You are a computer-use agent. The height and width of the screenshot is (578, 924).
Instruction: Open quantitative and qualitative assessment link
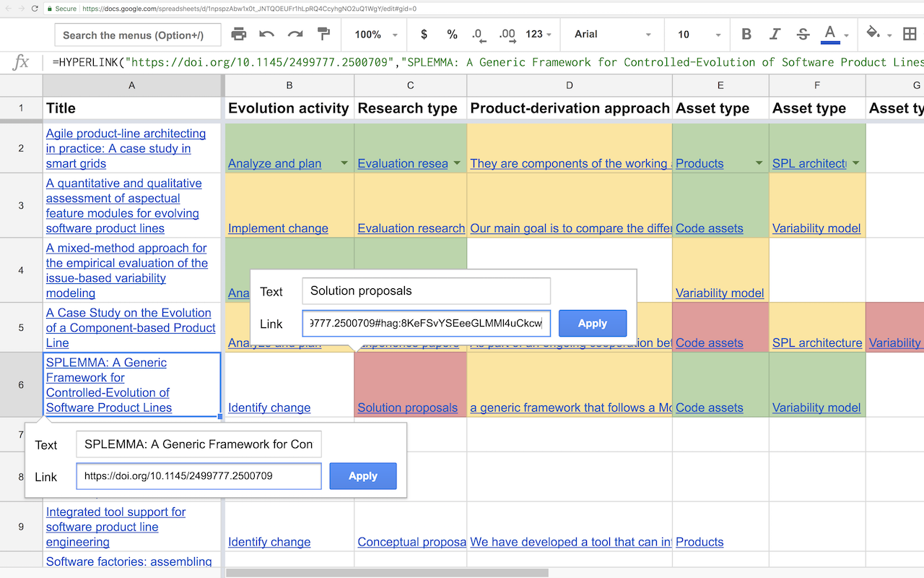[x=123, y=206]
